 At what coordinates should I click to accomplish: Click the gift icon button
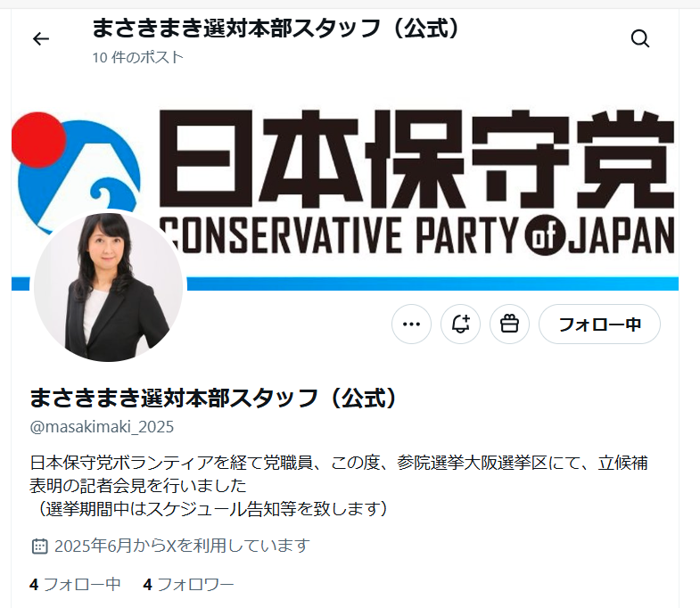coord(509,325)
